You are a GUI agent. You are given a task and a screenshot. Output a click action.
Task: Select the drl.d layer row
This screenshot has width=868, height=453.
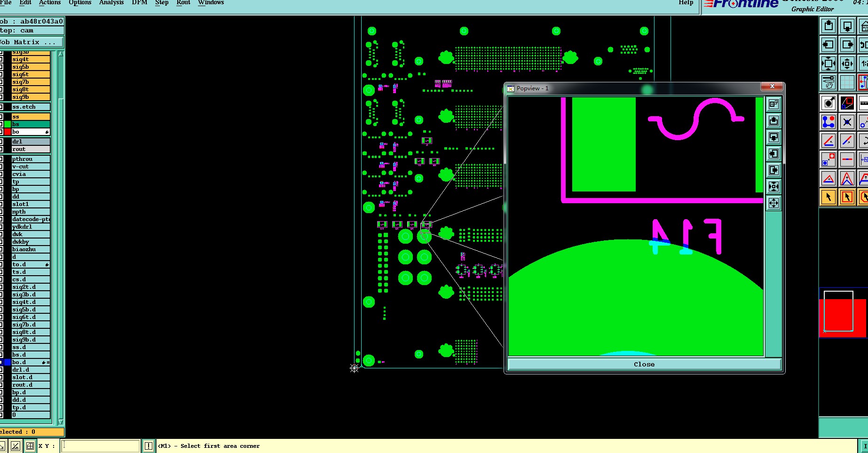click(x=31, y=370)
